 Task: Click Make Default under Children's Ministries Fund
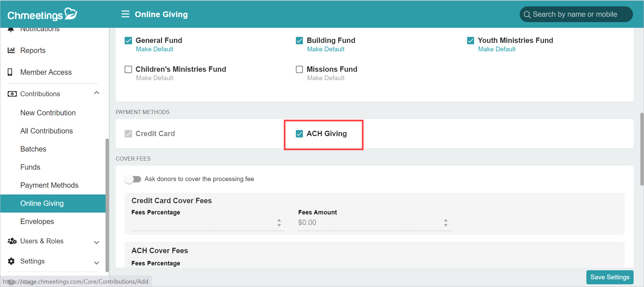coord(155,78)
